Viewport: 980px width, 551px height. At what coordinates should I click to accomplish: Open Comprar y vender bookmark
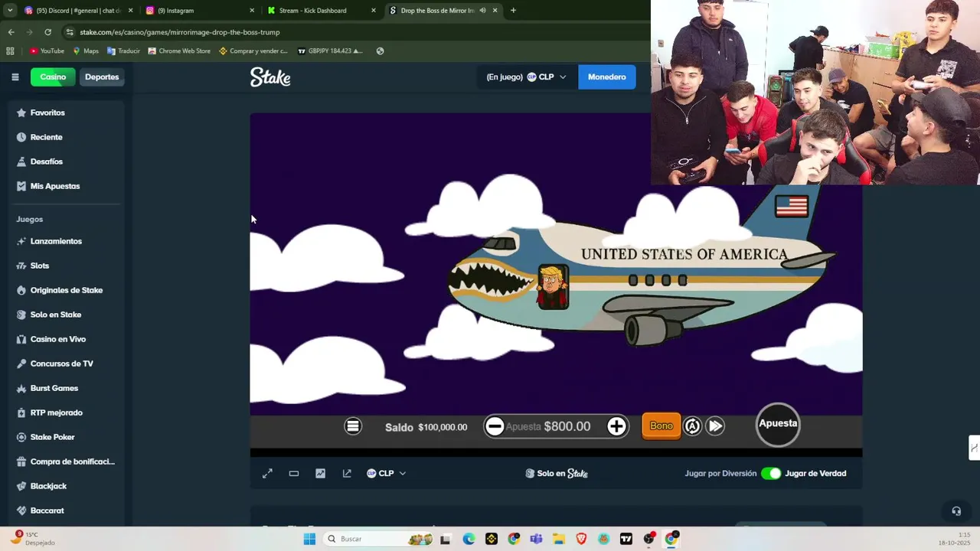click(x=253, y=51)
